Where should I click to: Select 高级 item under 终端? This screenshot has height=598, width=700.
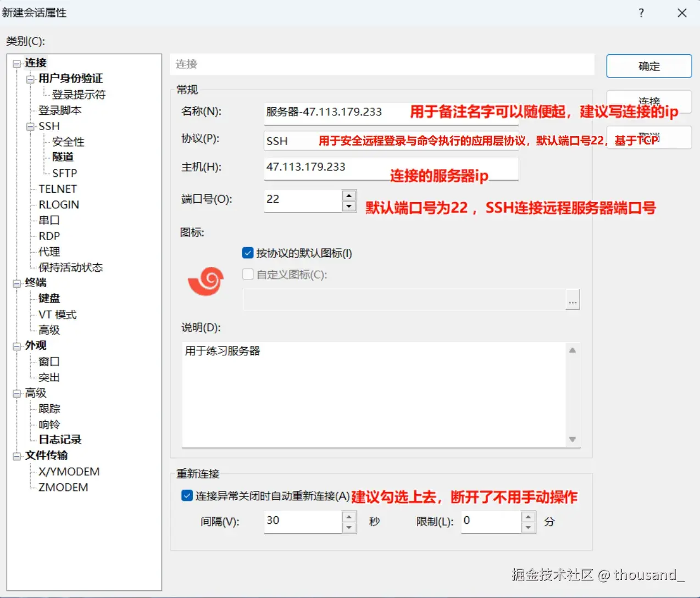coord(49,330)
